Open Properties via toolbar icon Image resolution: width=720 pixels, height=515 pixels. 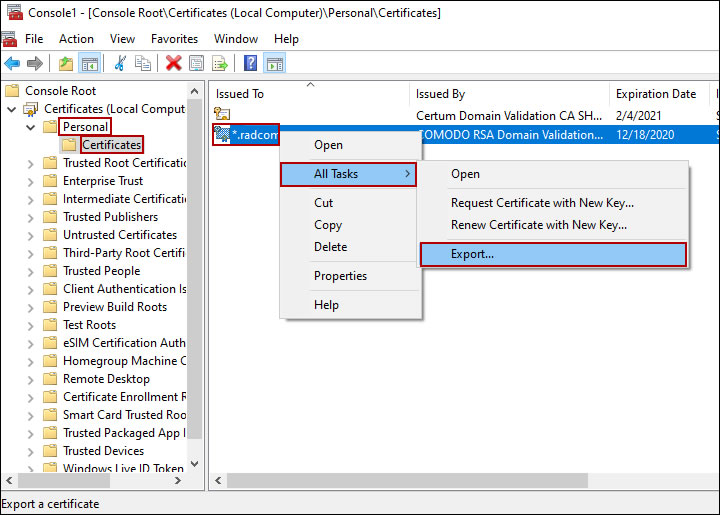(x=196, y=64)
